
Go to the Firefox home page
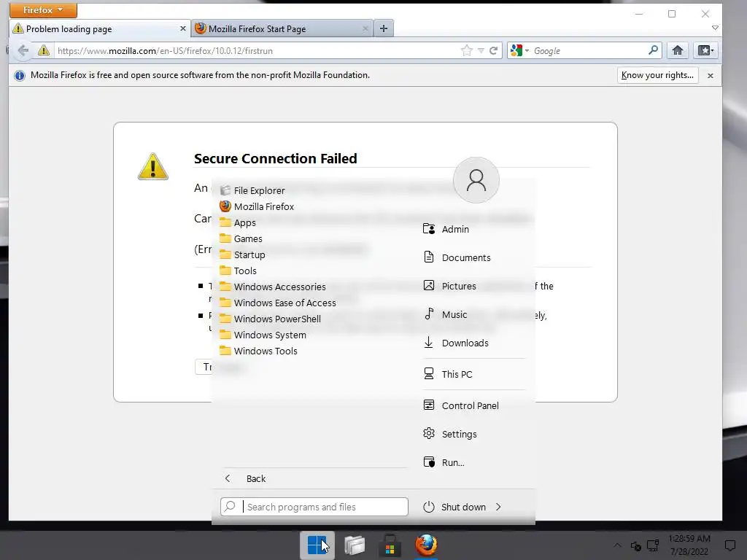[x=678, y=50]
